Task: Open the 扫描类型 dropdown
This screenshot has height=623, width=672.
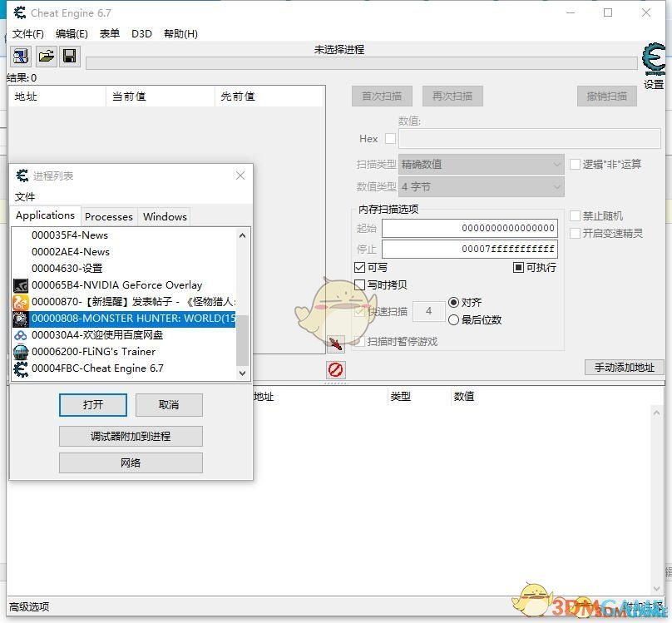Action: pos(482,164)
